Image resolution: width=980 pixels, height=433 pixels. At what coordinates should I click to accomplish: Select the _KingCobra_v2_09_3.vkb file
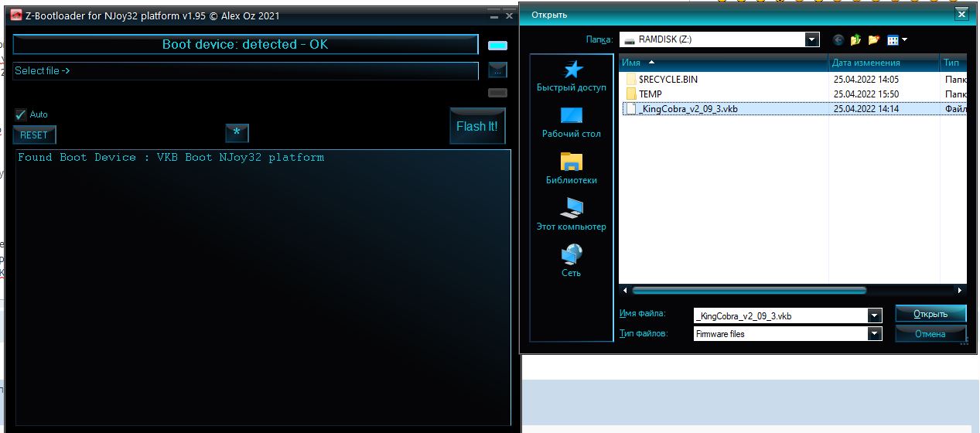(688, 109)
